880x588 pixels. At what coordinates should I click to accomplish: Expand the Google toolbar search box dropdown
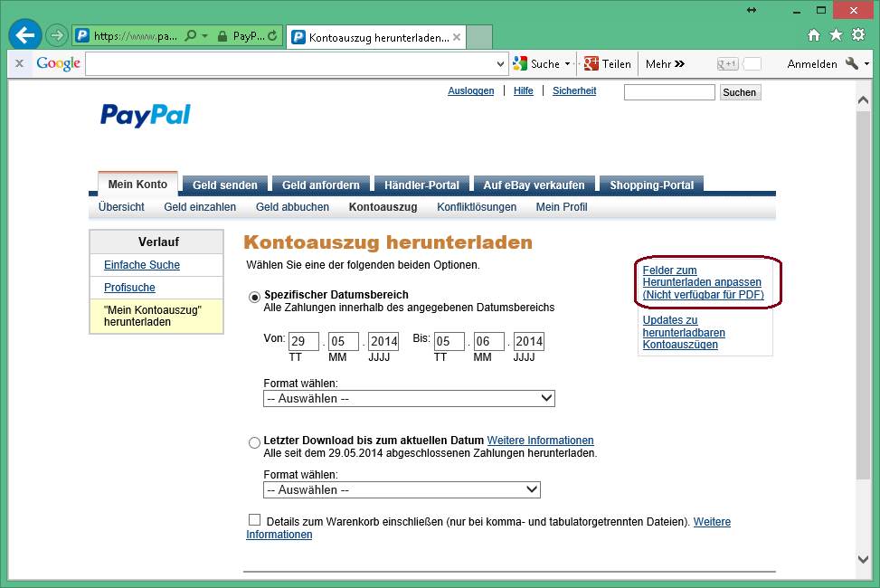click(501, 64)
